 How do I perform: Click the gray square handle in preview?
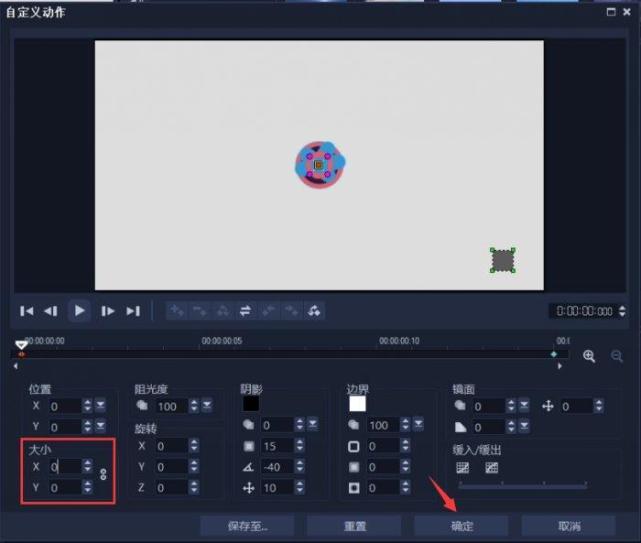click(x=503, y=260)
